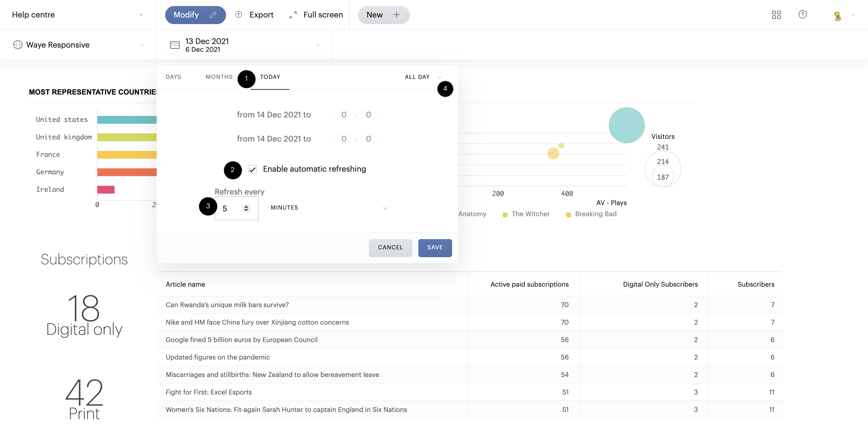Image resolution: width=868 pixels, height=430 pixels.
Task: Click the CANCEL button
Action: [x=390, y=248]
